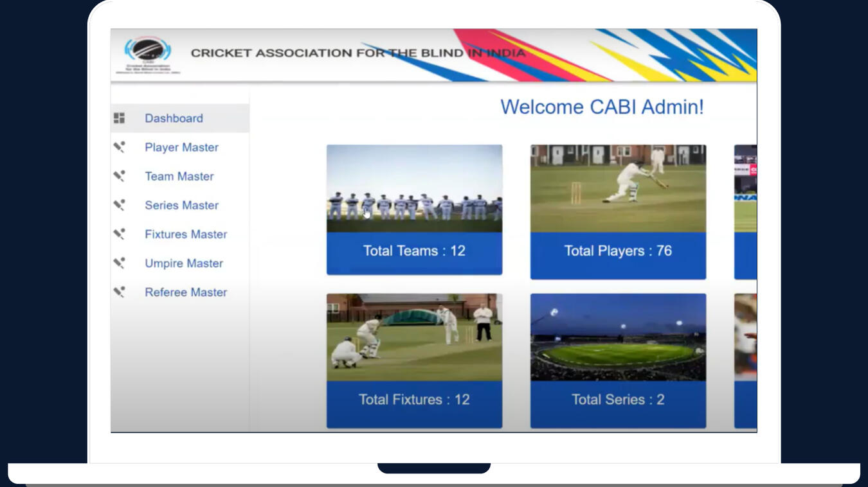Click the icon beside Umpire Master
868x487 pixels.
120,263
